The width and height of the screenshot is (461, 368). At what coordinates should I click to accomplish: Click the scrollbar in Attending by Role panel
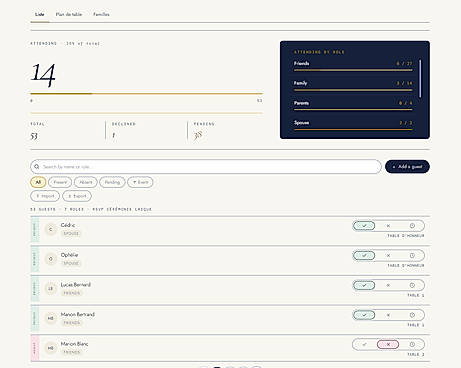coord(420,79)
